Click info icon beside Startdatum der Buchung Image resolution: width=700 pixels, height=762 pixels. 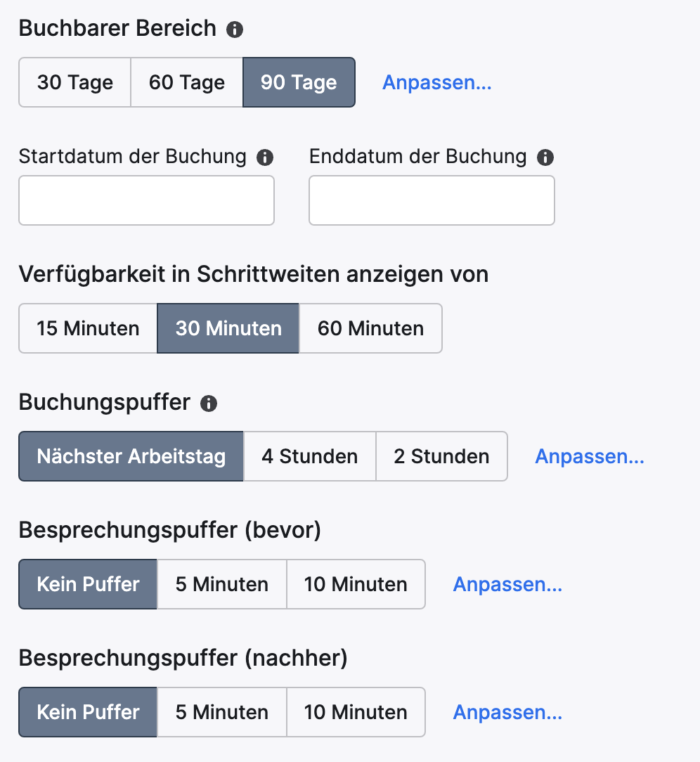[x=265, y=157]
